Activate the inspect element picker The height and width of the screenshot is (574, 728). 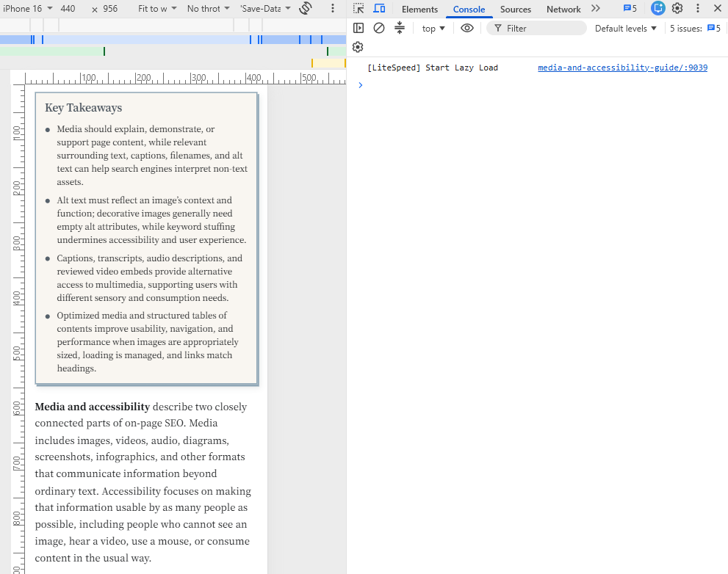pyautogui.click(x=358, y=8)
